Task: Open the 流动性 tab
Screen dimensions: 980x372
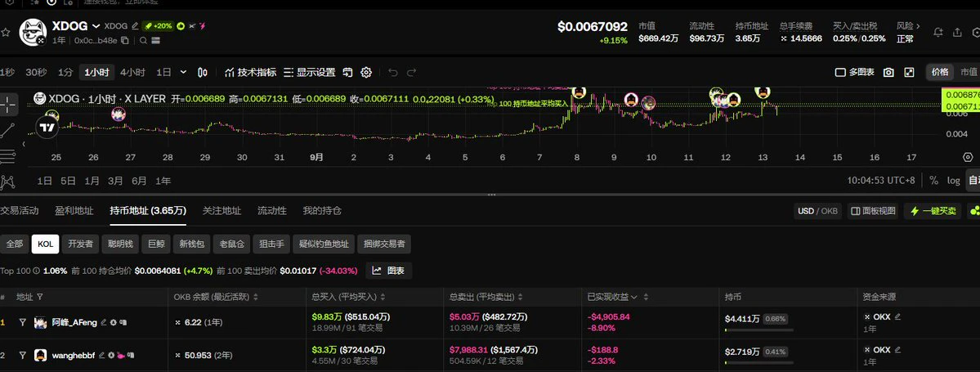Action: pyautogui.click(x=272, y=211)
